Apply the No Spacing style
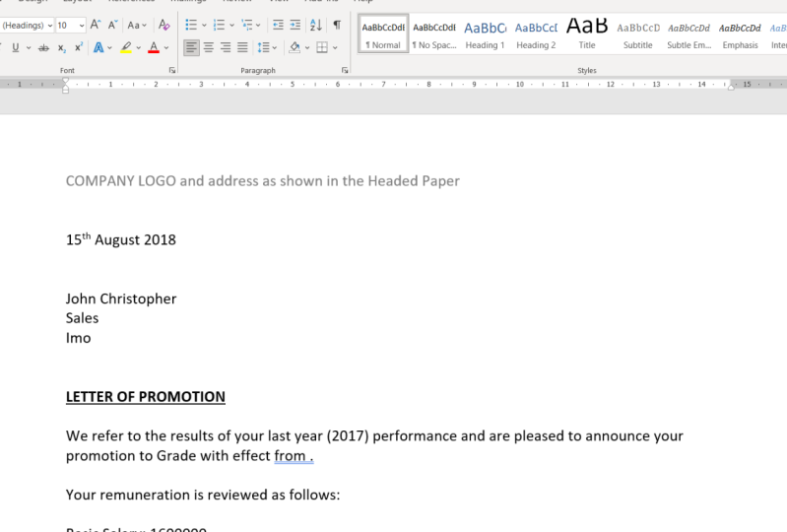The image size is (787, 532). [x=434, y=33]
